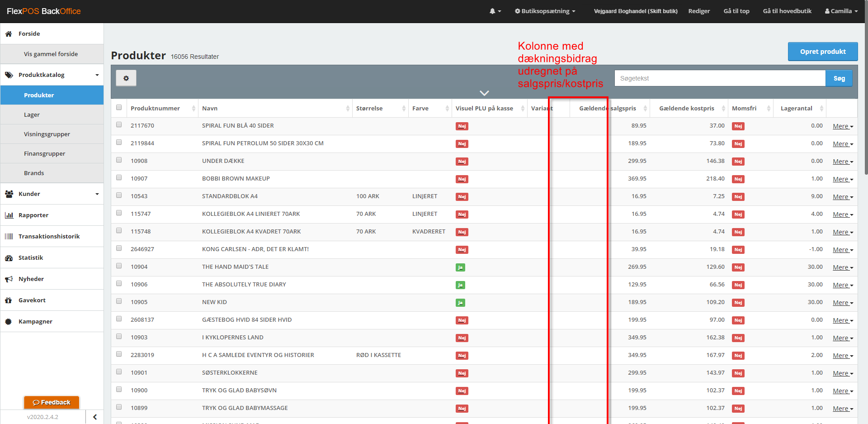
Task: Click the Gavekort gift icon
Action: [9, 300]
